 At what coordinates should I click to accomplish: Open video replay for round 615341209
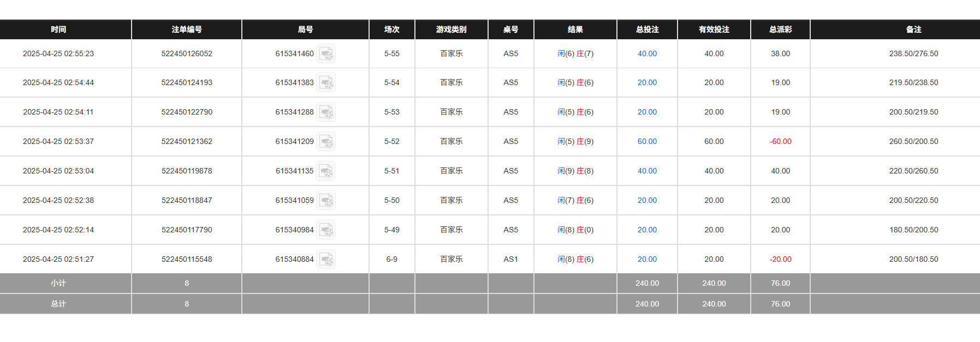[326, 141]
